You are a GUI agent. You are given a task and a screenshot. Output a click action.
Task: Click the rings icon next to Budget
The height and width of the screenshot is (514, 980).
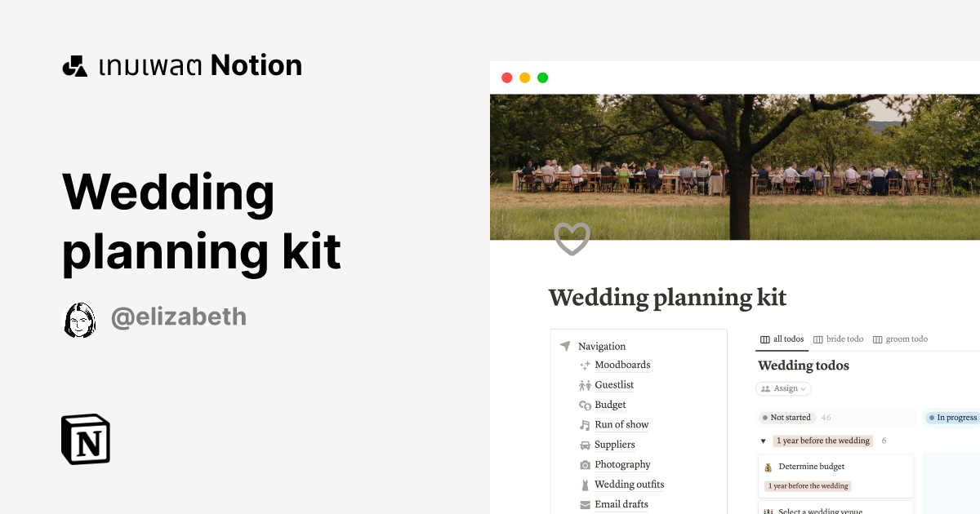(585, 405)
